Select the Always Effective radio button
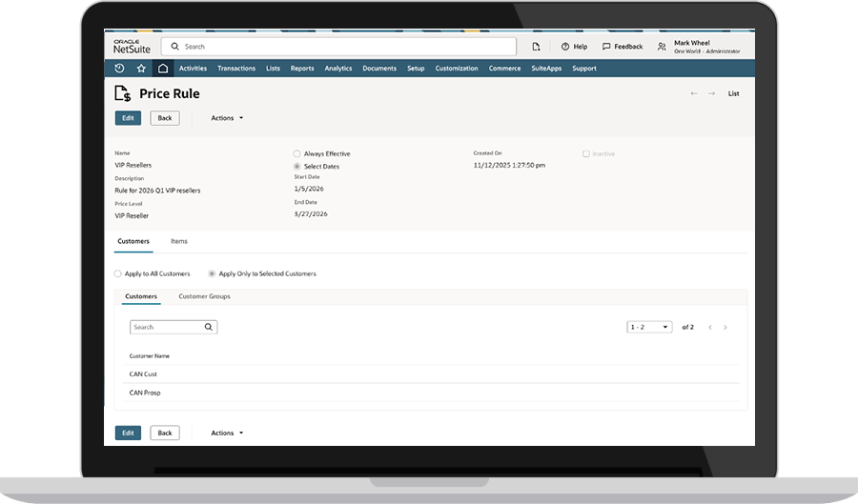Image resolution: width=858 pixels, height=504 pixels. (297, 153)
